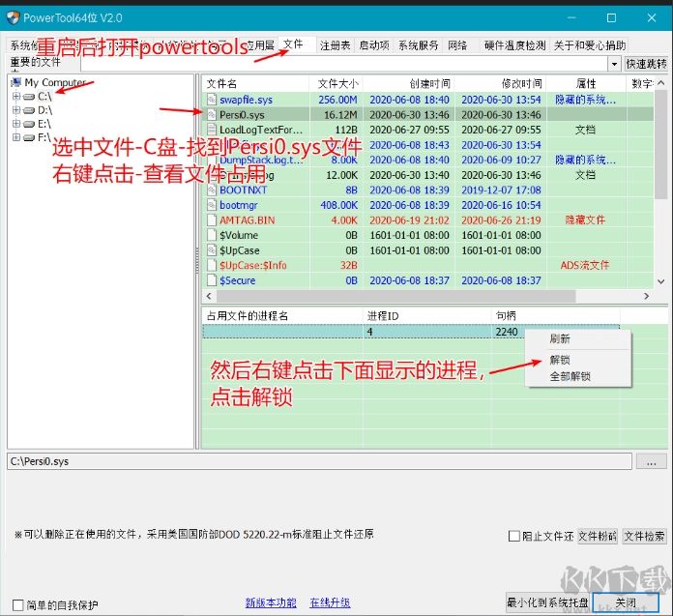Expand the F:\ drive node
The image size is (673, 616).
coord(16,137)
